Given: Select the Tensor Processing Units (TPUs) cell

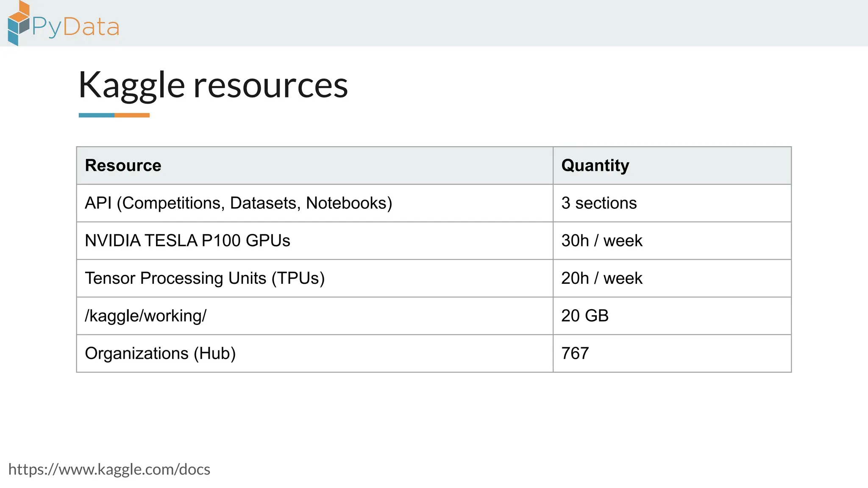Looking at the screenshot, I should (315, 278).
